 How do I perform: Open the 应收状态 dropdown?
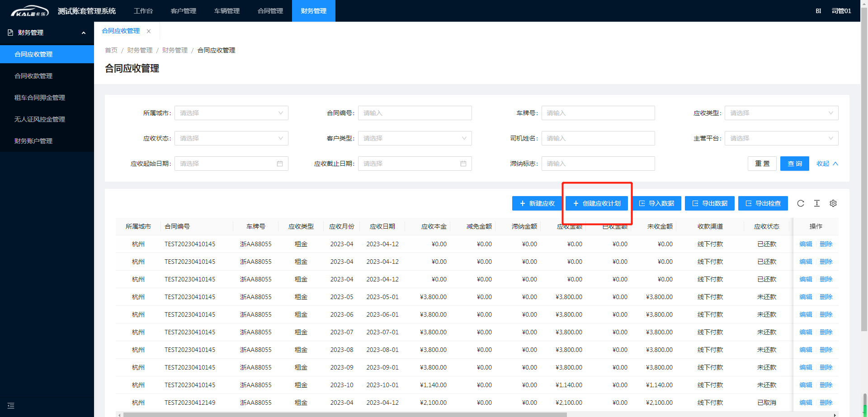click(231, 138)
